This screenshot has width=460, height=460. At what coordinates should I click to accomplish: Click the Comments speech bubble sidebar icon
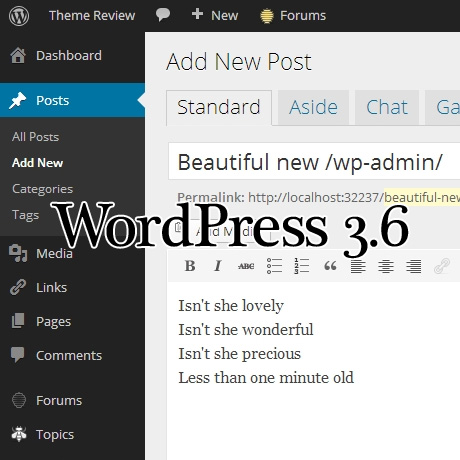pos(18,355)
